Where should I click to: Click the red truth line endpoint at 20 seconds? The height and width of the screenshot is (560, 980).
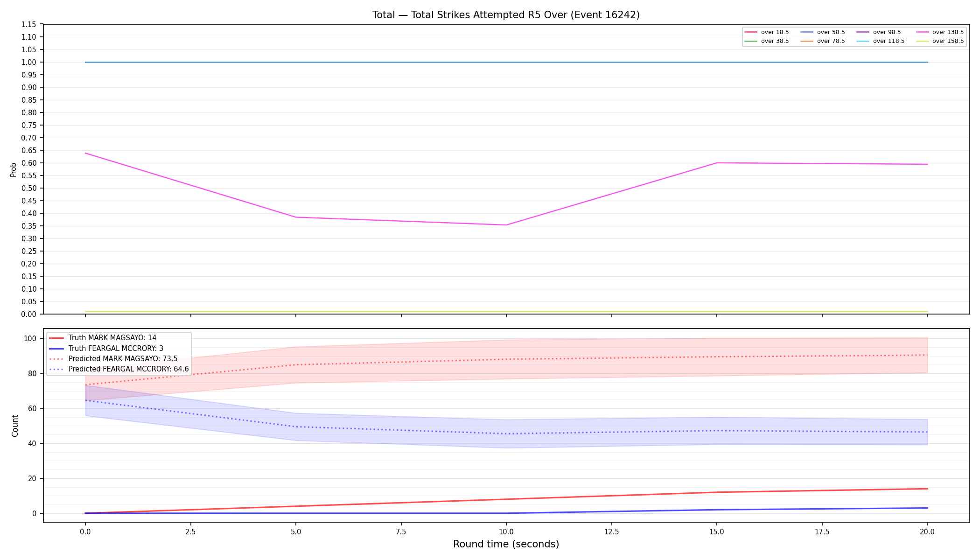point(927,489)
